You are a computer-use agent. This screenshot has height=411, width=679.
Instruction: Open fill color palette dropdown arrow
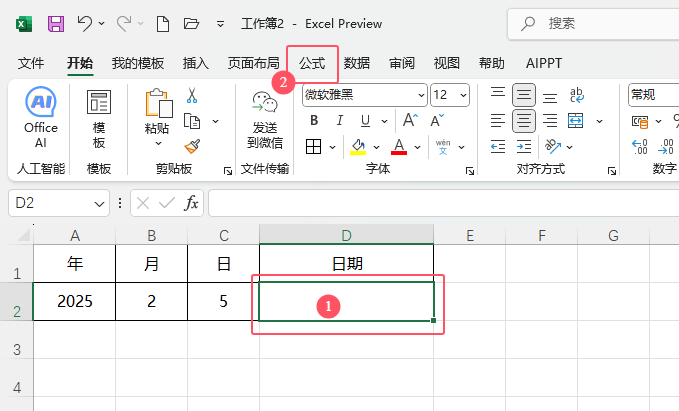tap(376, 147)
